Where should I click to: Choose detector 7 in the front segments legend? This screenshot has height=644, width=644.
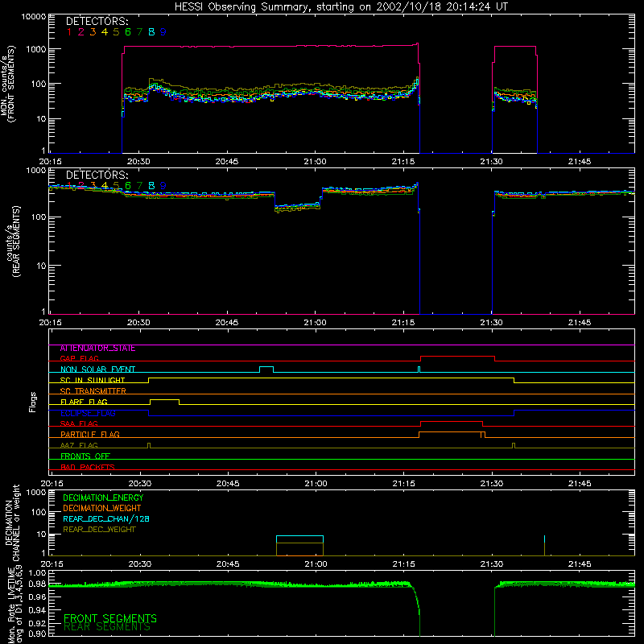(139, 32)
